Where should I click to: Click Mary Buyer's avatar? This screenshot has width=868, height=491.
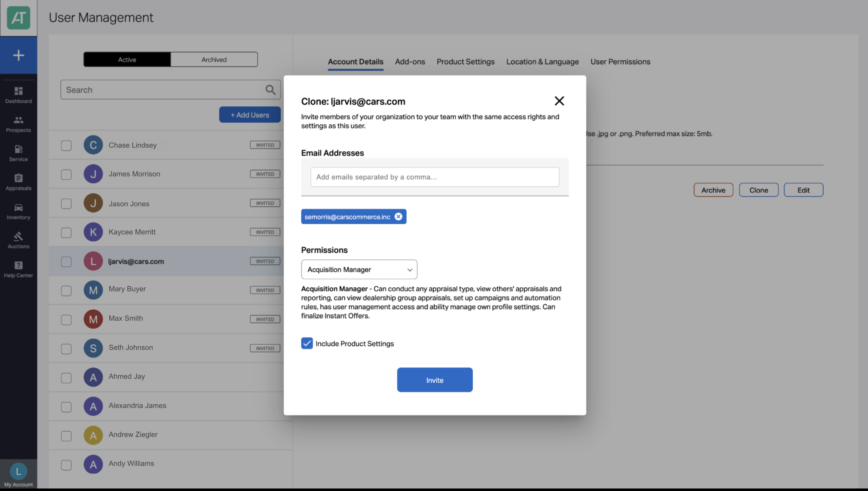pos(93,290)
